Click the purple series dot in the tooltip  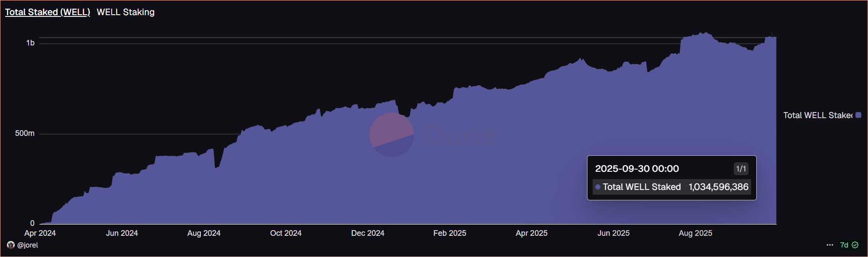pos(598,187)
